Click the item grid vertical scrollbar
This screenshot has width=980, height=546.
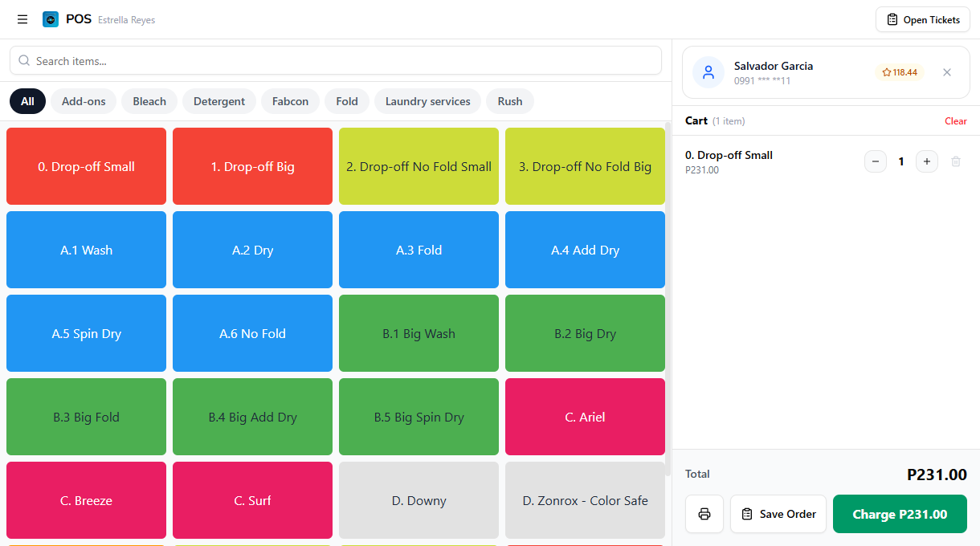pyautogui.click(x=668, y=299)
